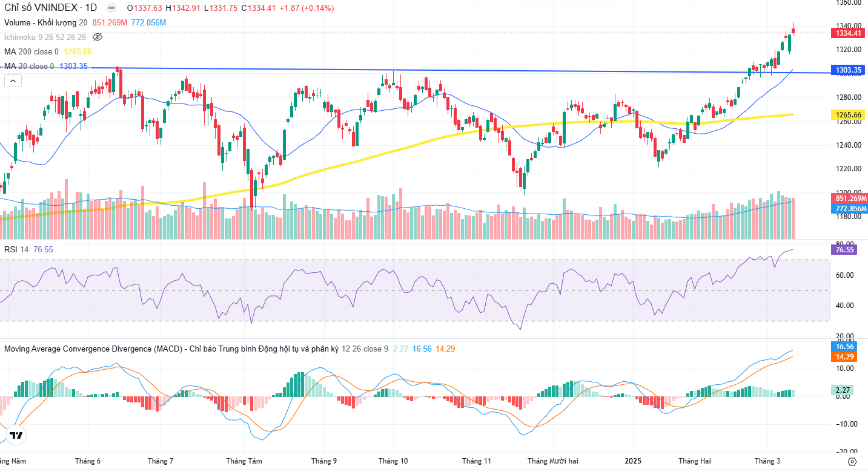Viewport: 868px width, 472px height.
Task: Click the Tháng 9 time axis label
Action: pos(324,461)
